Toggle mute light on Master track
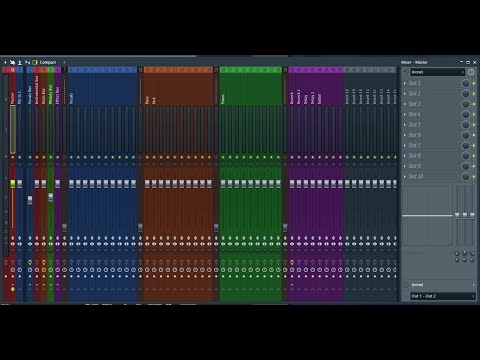The height and width of the screenshot is (360, 480). click(x=13, y=157)
